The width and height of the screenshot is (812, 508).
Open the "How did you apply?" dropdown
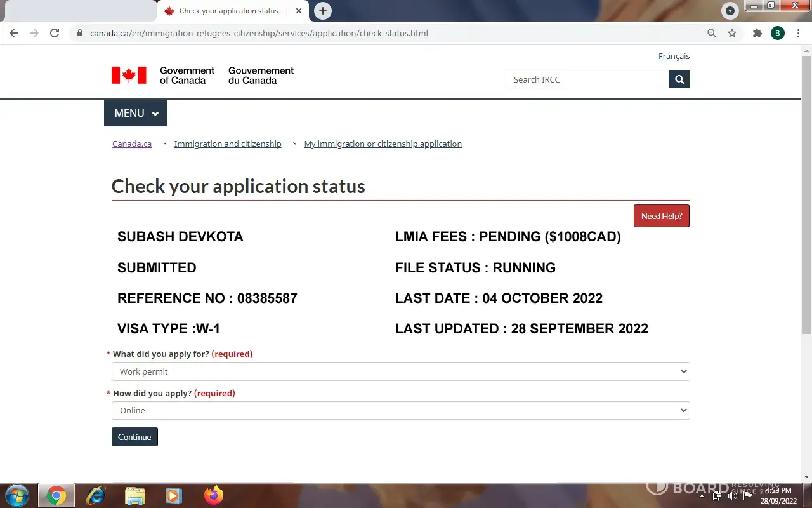coord(400,410)
